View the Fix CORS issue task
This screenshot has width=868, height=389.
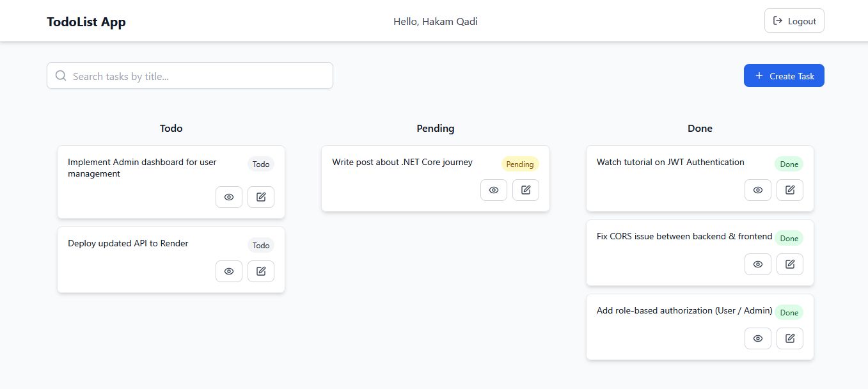[x=758, y=264]
